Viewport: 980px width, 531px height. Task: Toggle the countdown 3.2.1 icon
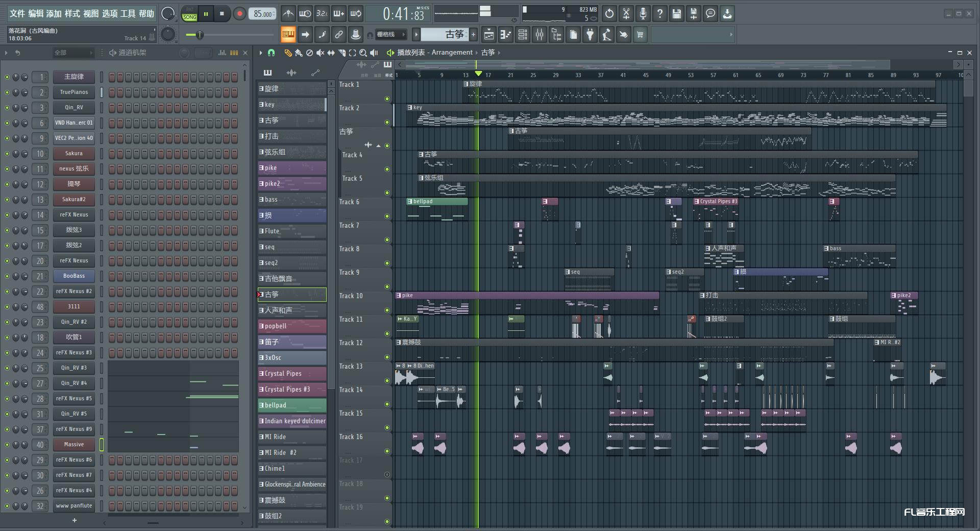[322, 14]
